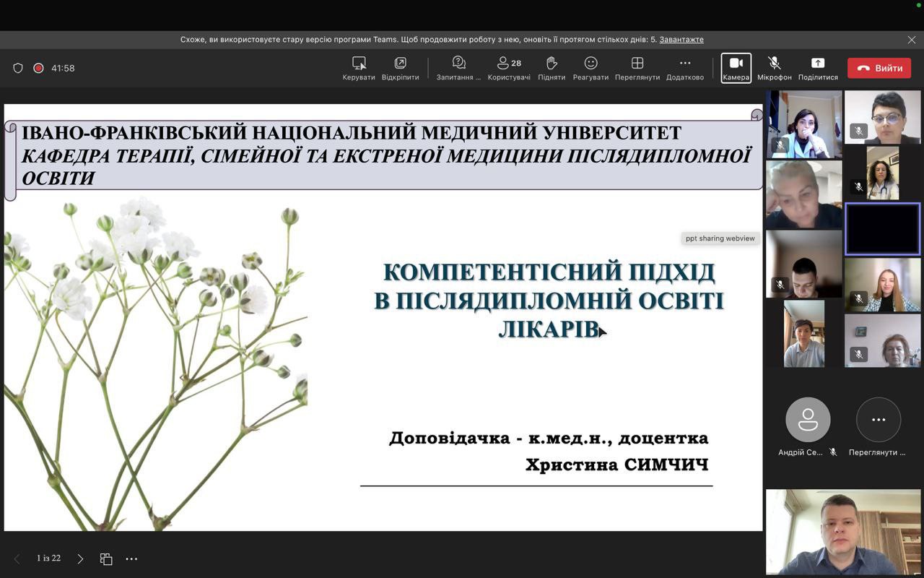The image size is (924, 578).
Task: Open the Реагувати reactions icon
Action: pos(590,64)
